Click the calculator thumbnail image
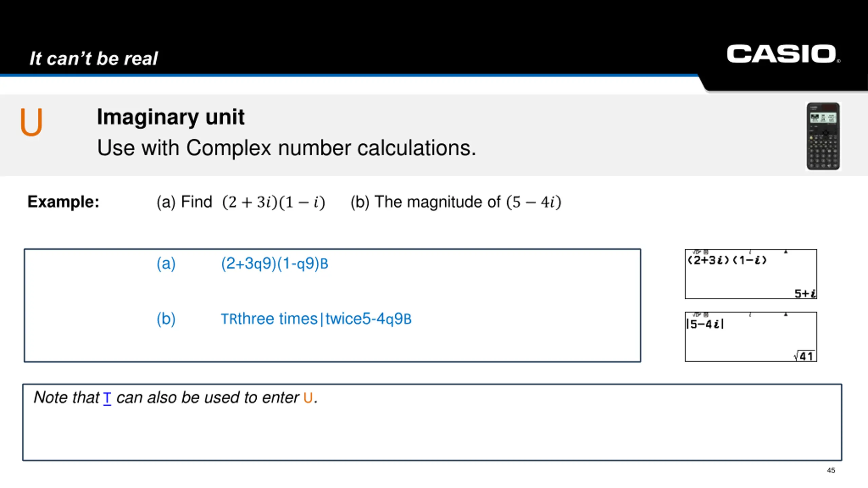Image resolution: width=868 pixels, height=488 pixels. pos(823,136)
